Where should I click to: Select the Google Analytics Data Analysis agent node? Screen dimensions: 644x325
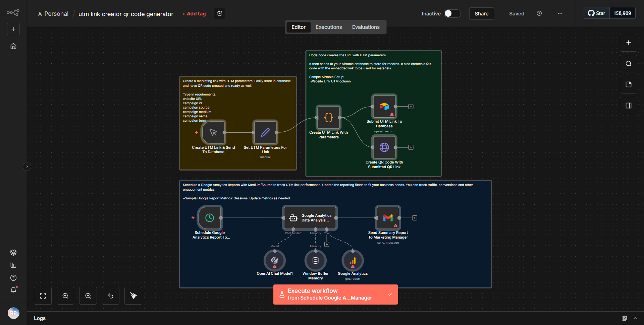click(310, 218)
